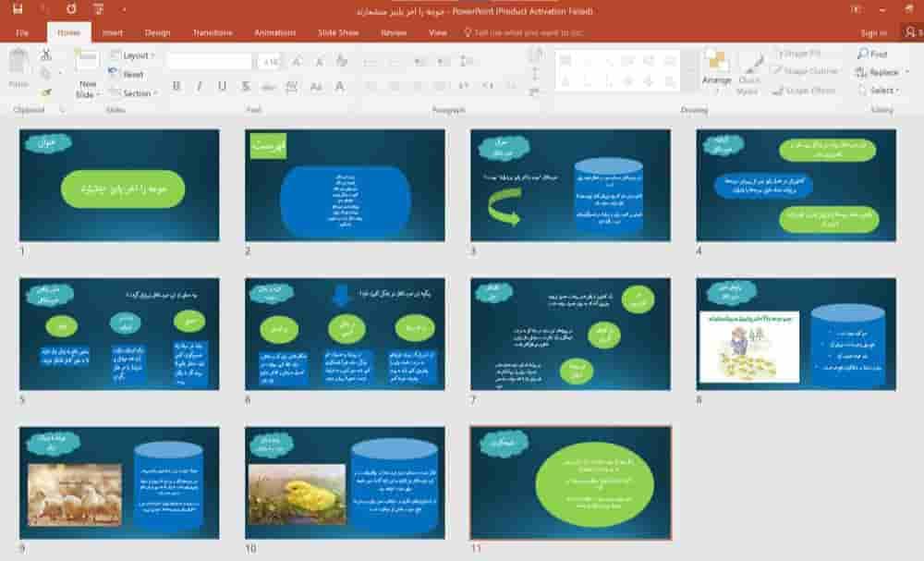Open the Shape Fill dropdown

click(798, 54)
